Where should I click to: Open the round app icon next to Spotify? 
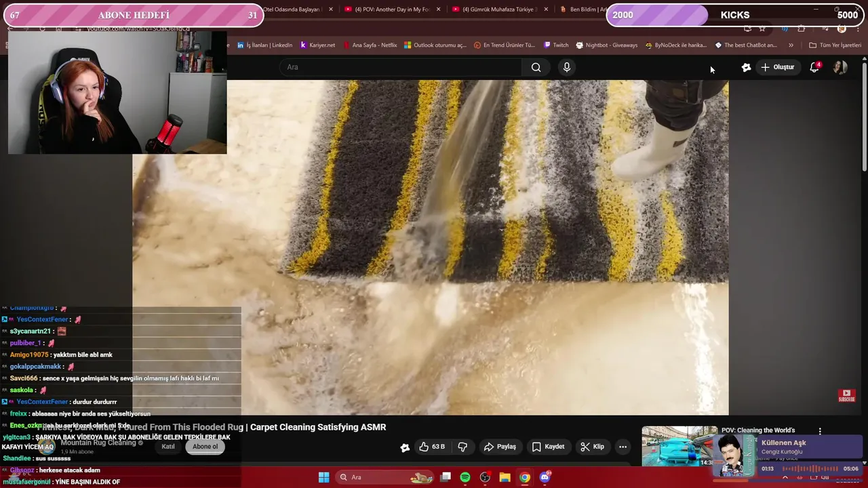(x=485, y=477)
